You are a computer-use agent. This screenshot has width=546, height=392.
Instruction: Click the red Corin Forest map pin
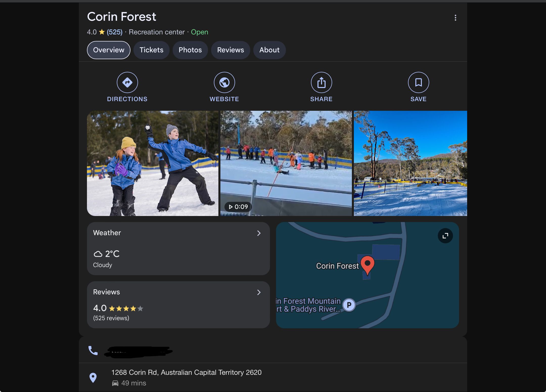[367, 265]
